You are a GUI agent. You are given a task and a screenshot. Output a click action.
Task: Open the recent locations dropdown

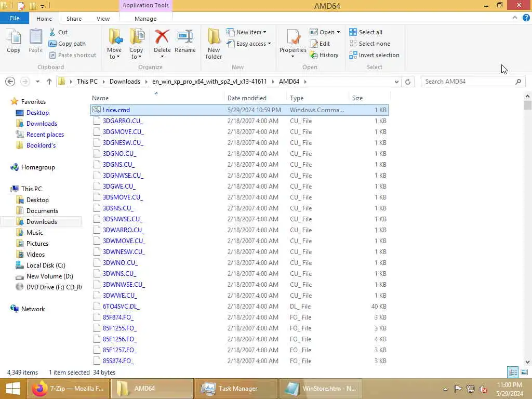click(x=37, y=82)
